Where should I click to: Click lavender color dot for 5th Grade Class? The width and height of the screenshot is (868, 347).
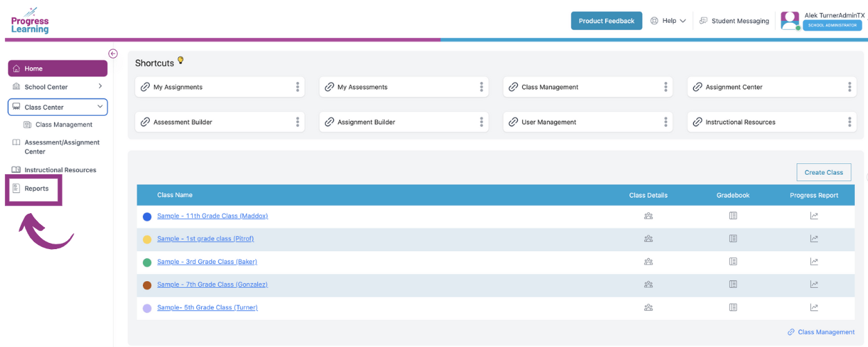tap(147, 308)
